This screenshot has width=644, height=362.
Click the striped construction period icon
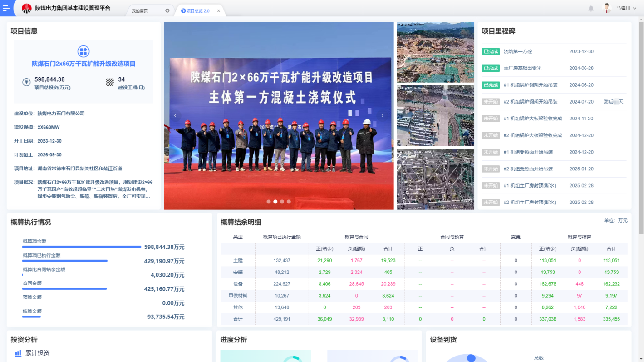tap(110, 82)
